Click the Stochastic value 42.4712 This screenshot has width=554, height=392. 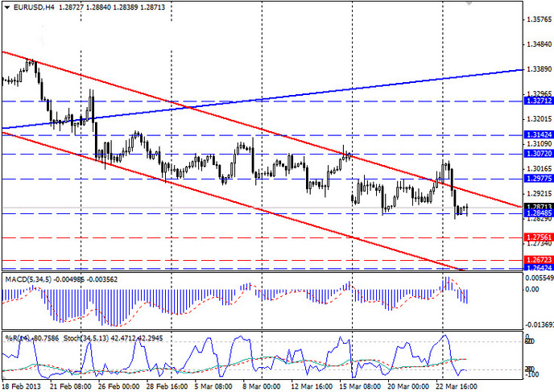point(123,338)
